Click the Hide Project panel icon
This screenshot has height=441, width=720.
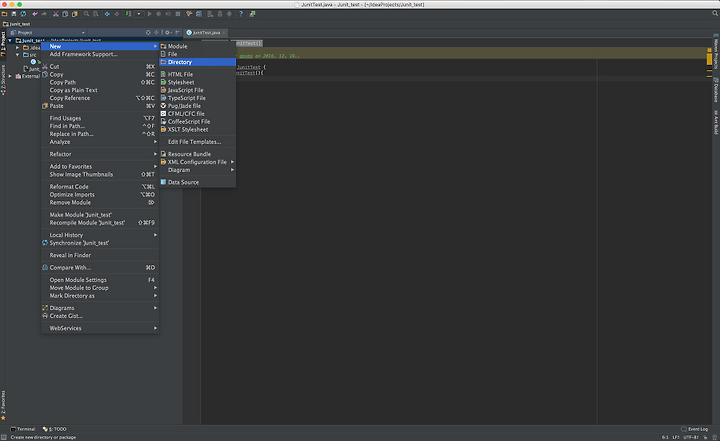tap(177, 33)
